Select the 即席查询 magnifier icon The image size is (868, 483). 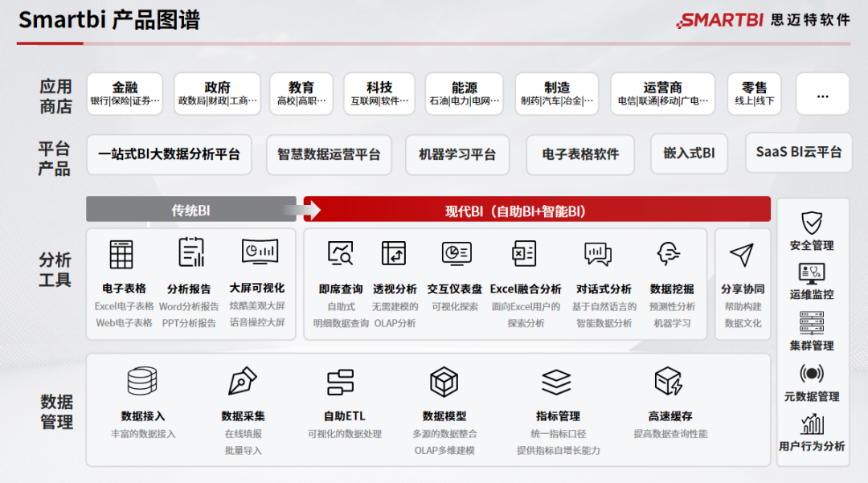pos(341,252)
